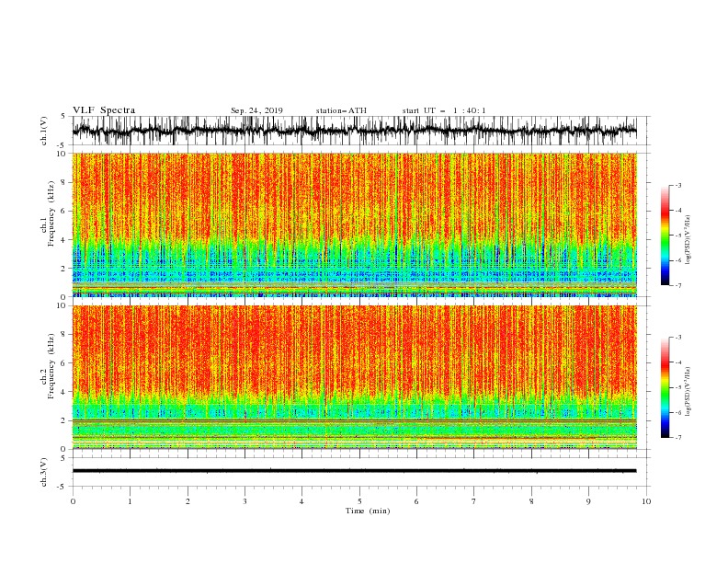Click the 'ch.1(V)' waveform axis label
The width and height of the screenshot is (728, 563).
point(44,131)
